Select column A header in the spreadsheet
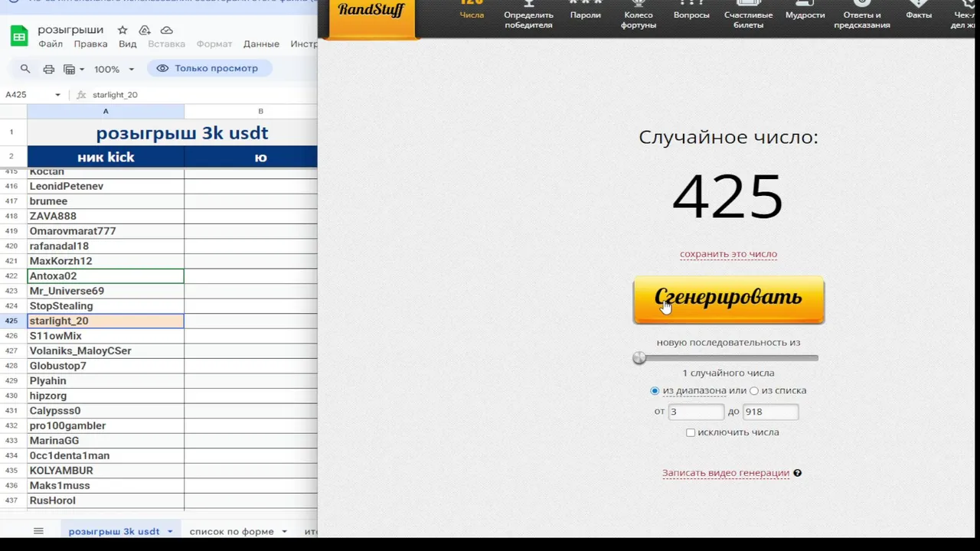980x551 pixels. click(x=106, y=112)
